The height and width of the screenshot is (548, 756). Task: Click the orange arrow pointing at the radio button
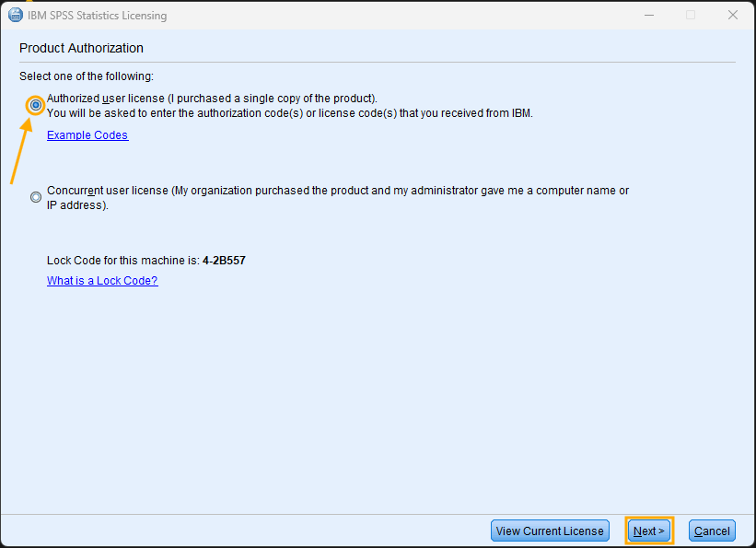tap(21, 151)
